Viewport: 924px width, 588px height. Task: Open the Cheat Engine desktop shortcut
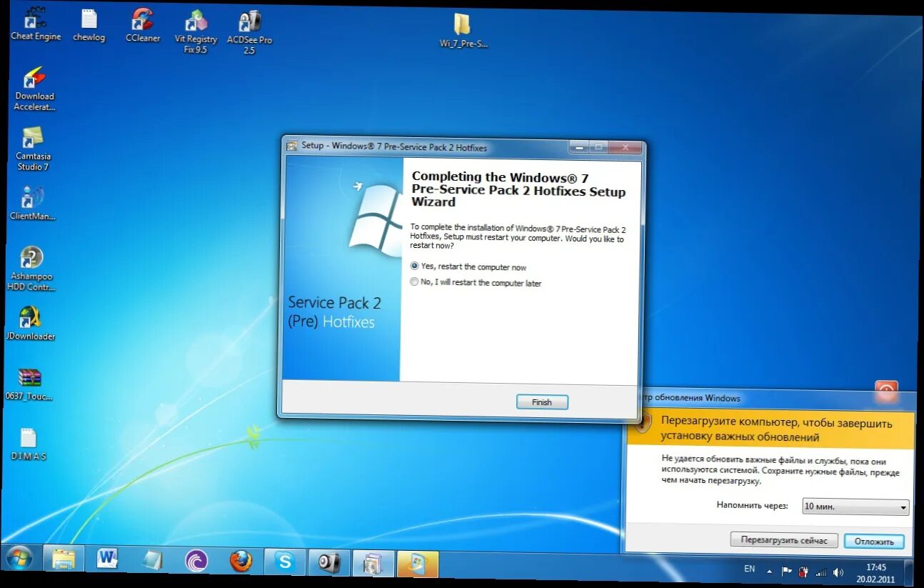click(x=34, y=24)
